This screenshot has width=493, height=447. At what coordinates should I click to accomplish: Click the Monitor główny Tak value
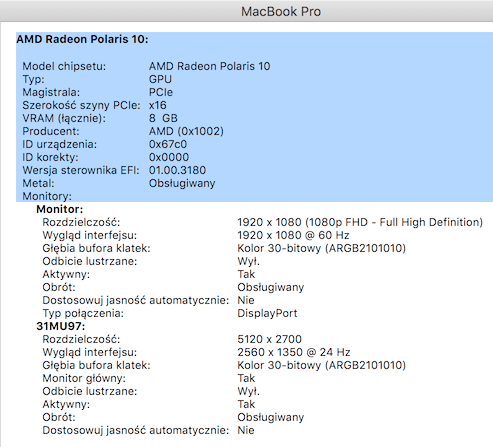tap(246, 378)
